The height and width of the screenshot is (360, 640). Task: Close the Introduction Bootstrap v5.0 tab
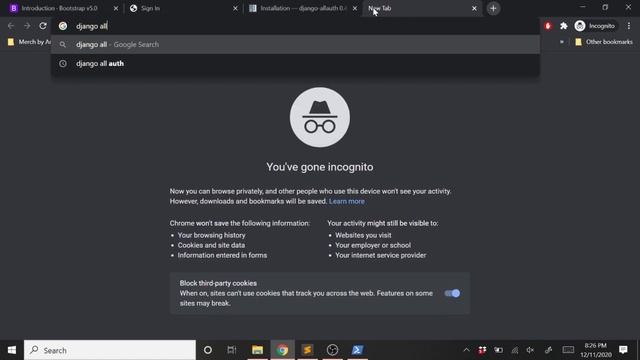(x=116, y=8)
